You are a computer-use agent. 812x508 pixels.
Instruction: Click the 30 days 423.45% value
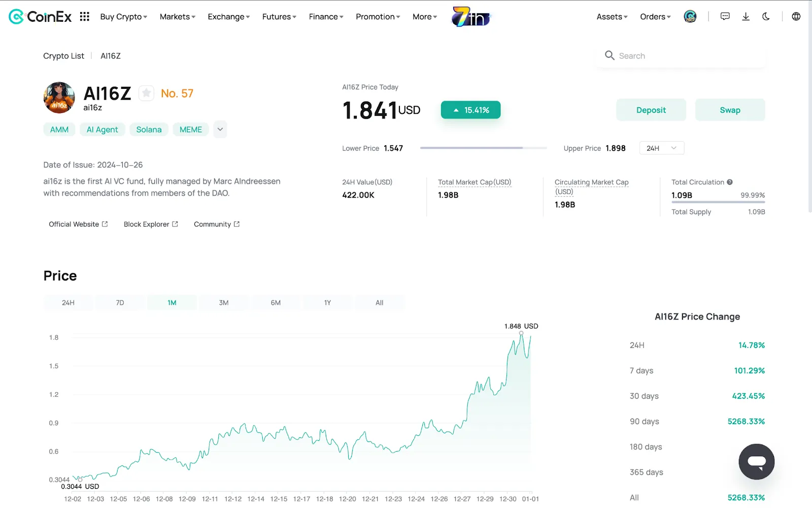pyautogui.click(x=748, y=396)
